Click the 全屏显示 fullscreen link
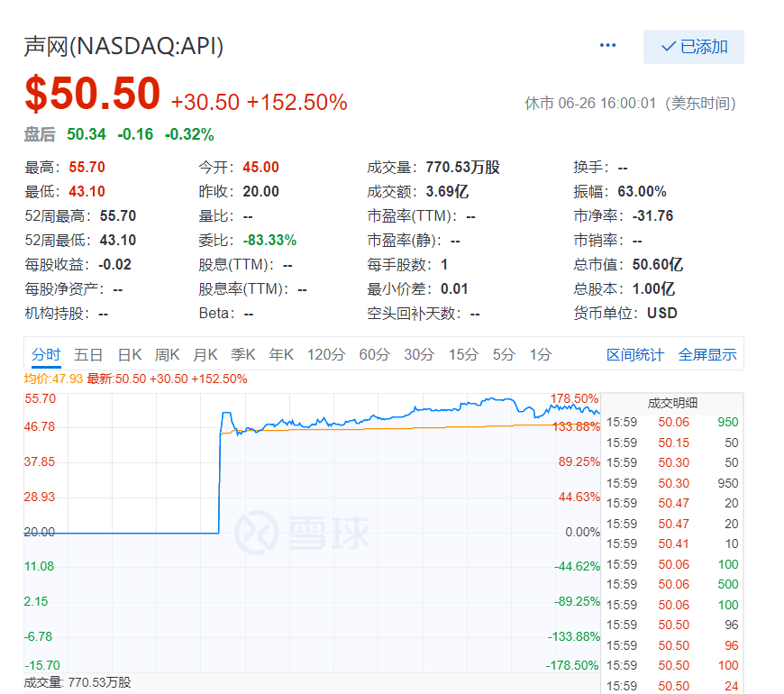 point(707,355)
